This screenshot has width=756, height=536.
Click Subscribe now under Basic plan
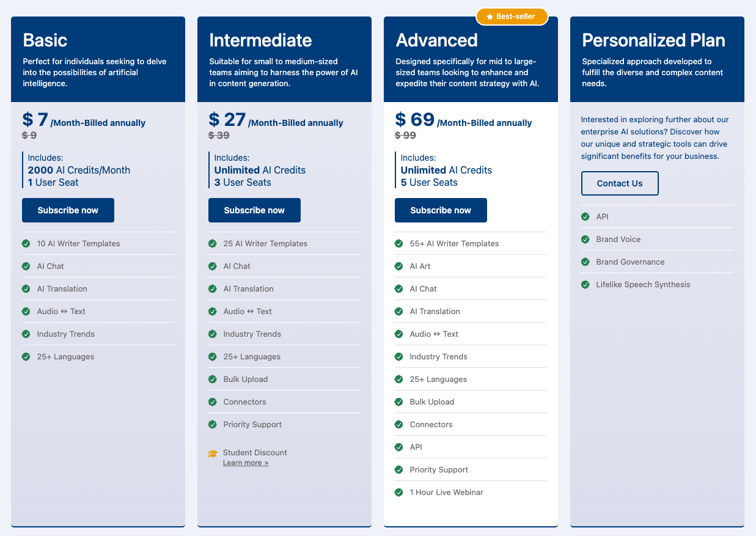pyautogui.click(x=68, y=210)
